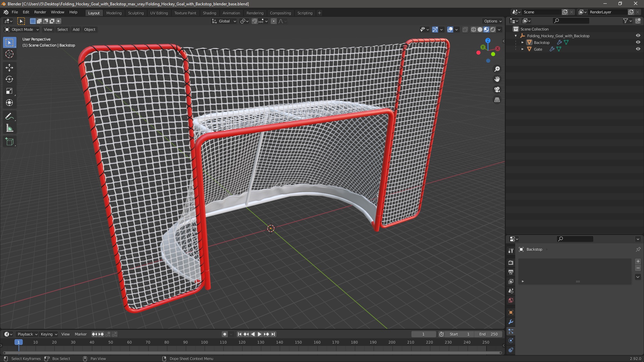Viewport: 644px width, 362px height.
Task: Select the Measure tool
Action: pos(9,128)
